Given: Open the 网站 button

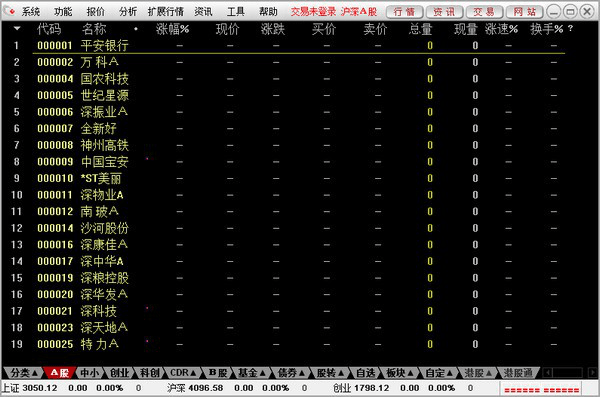Looking at the screenshot, I should coord(525,12).
